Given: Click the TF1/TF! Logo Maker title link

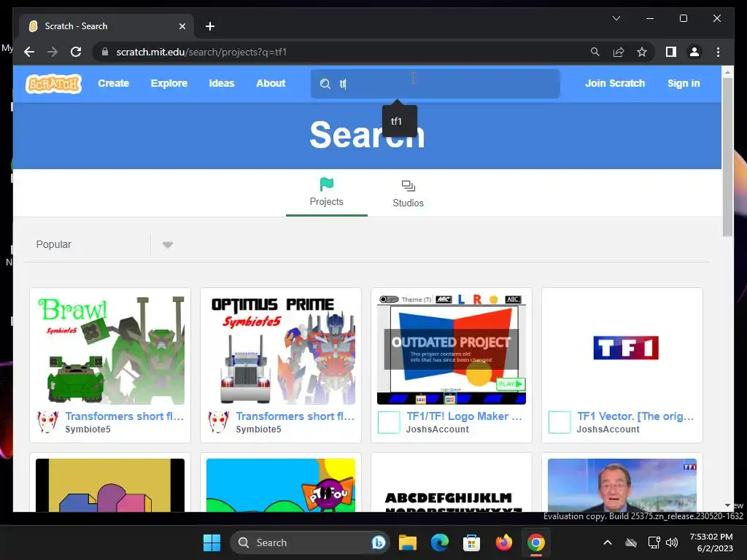Looking at the screenshot, I should (464, 416).
